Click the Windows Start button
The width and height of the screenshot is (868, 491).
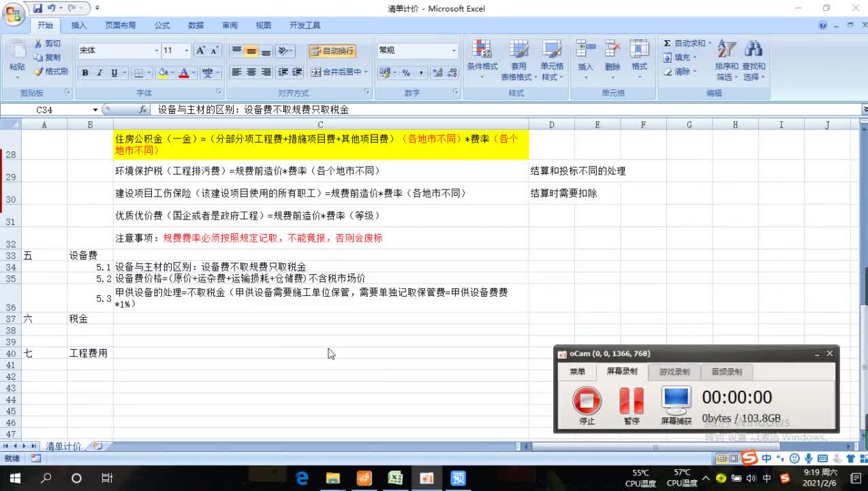(x=15, y=478)
